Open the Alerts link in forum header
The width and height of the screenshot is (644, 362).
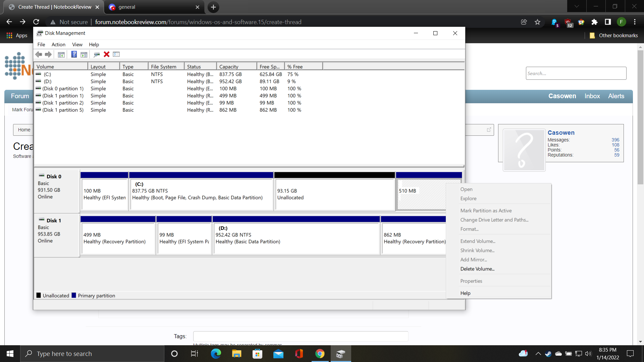616,96
